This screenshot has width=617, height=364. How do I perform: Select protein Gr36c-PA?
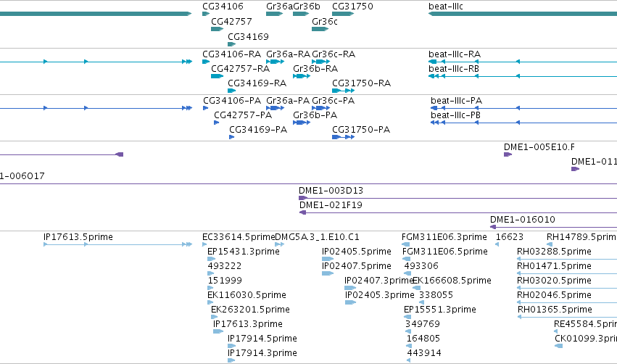coord(334,100)
